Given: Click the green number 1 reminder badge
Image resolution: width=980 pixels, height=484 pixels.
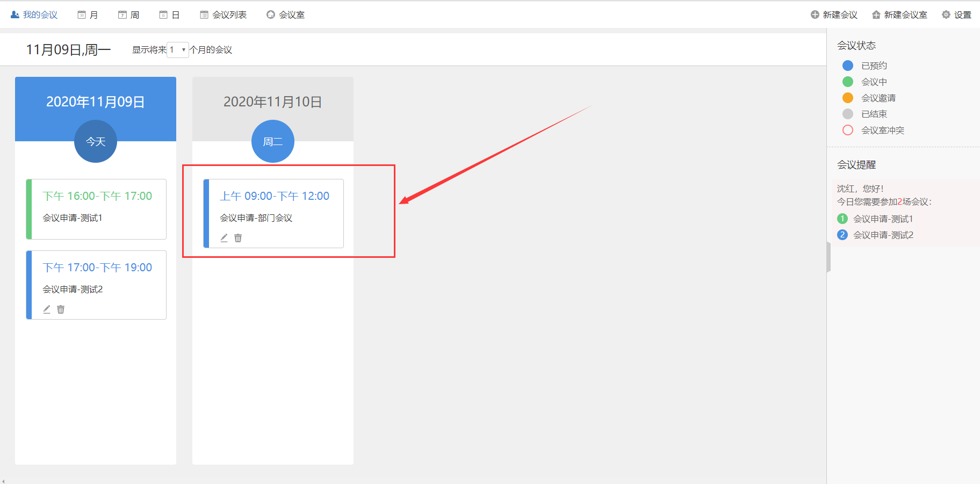Looking at the screenshot, I should pos(842,219).
